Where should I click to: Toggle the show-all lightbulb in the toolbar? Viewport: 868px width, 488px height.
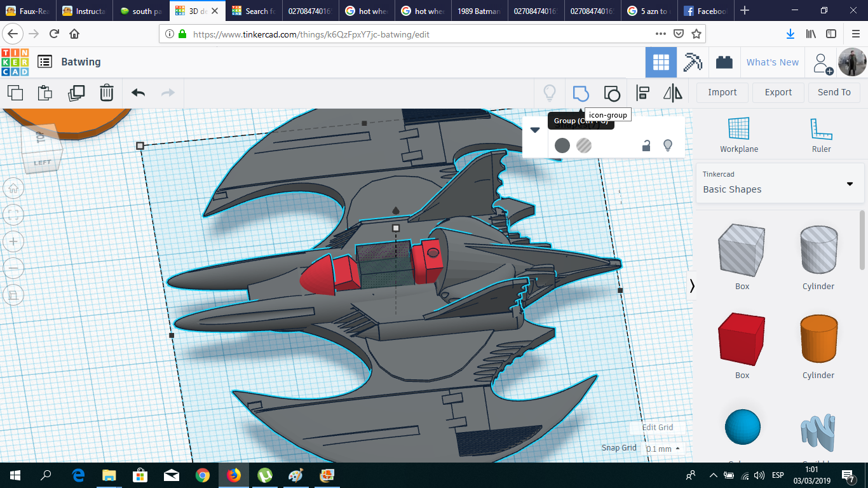point(550,93)
